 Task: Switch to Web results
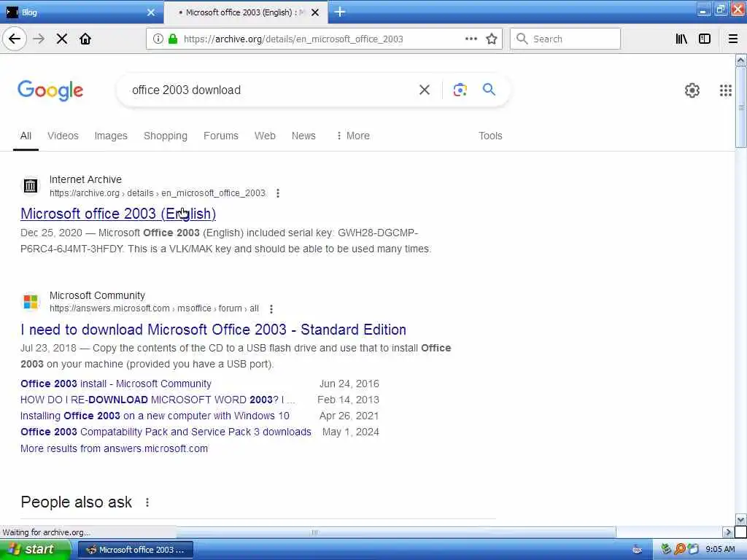click(x=265, y=136)
